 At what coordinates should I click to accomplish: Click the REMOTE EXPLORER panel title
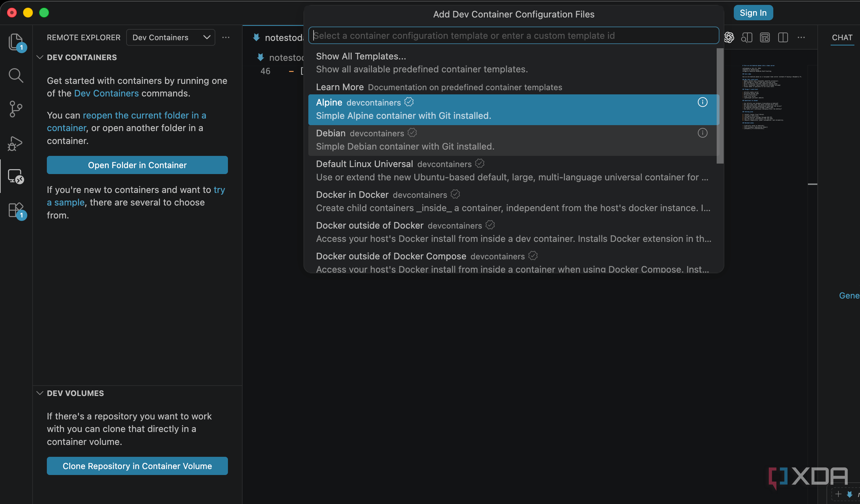[84, 37]
